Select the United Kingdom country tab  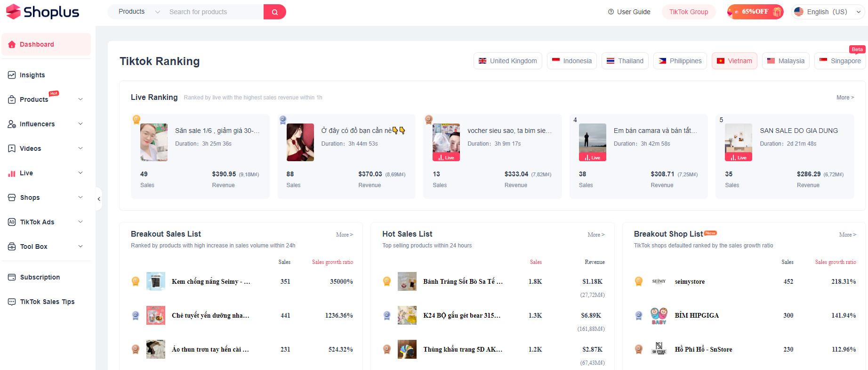coord(508,61)
